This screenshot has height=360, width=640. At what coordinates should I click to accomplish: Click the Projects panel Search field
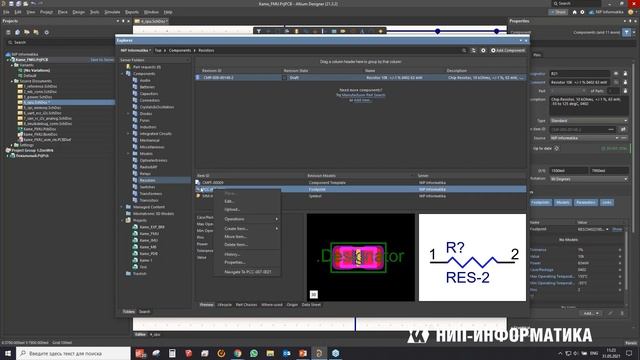[59, 42]
